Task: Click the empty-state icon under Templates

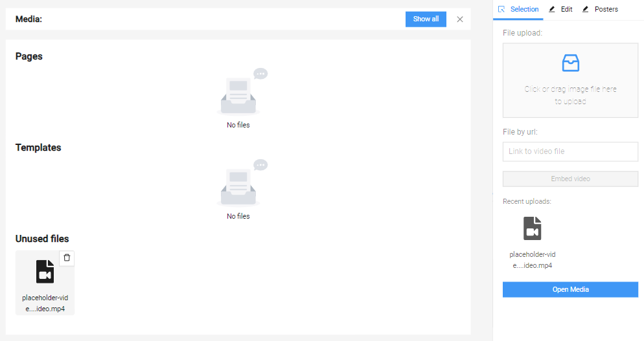Action: (238, 184)
